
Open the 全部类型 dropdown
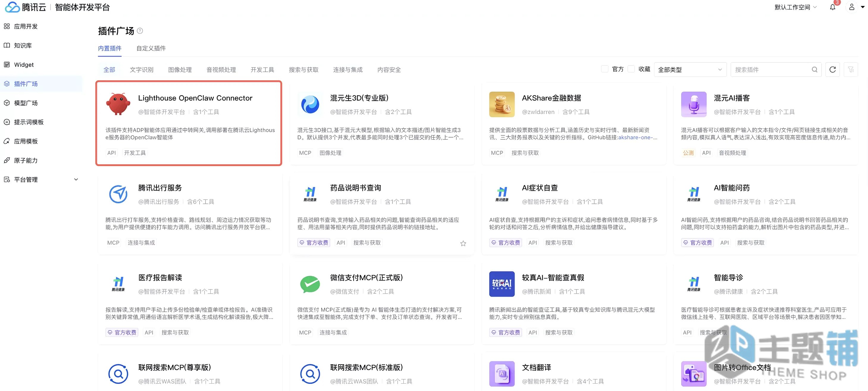pos(690,69)
